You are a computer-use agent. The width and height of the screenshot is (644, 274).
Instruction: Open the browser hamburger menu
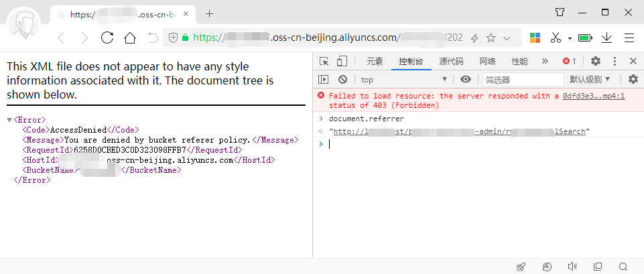tap(629, 38)
